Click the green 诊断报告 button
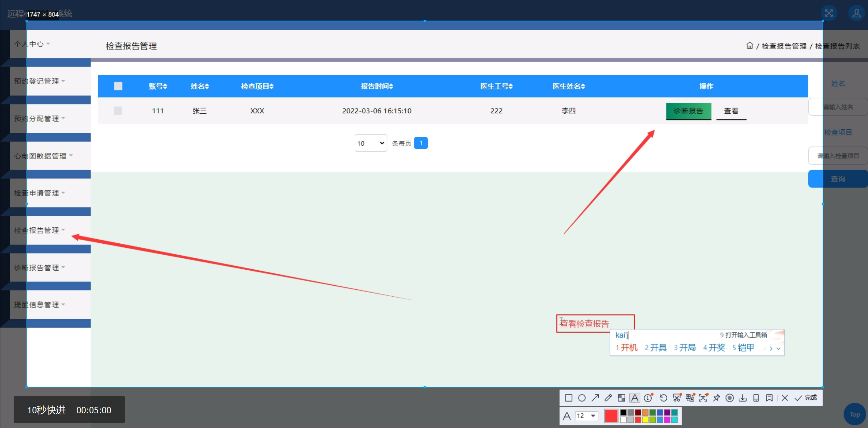The image size is (868, 428). pos(688,111)
